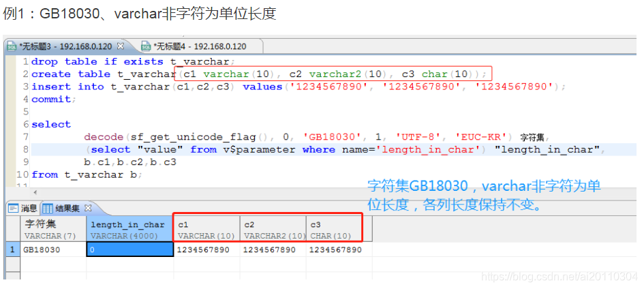Image resolution: width=644 pixels, height=289 pixels.
Task: Click the editor horizontal scrollbar left arrow
Action: tap(35, 192)
